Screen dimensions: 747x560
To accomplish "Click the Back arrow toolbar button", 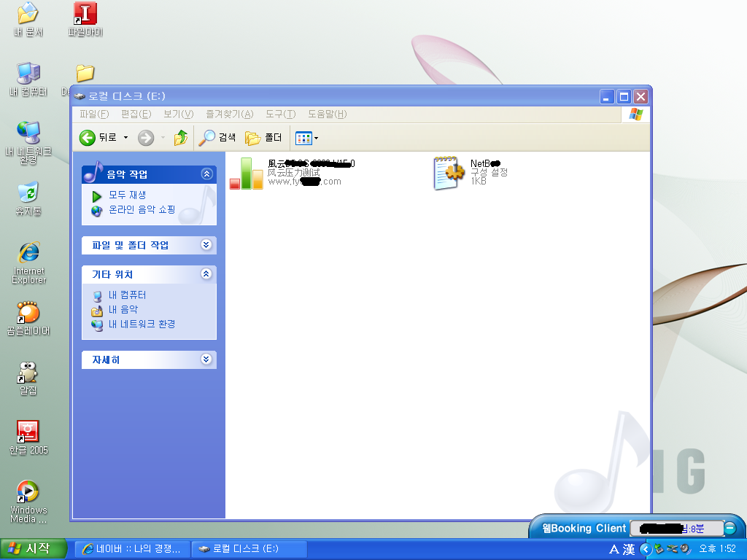I will coord(88,137).
